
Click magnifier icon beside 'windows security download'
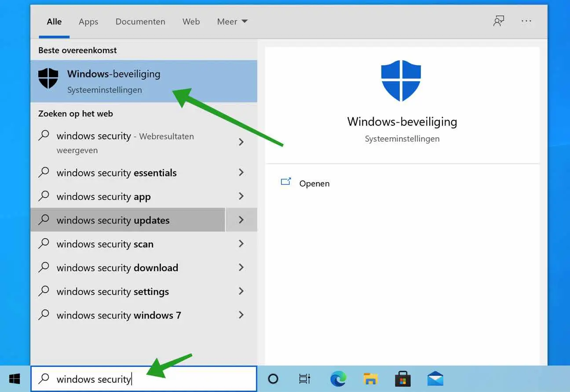(x=44, y=267)
